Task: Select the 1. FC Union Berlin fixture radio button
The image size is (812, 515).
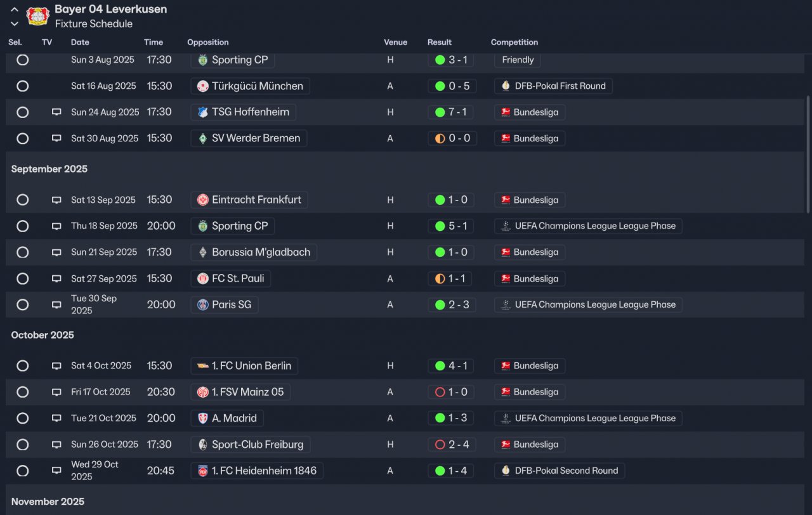Action: 23,366
